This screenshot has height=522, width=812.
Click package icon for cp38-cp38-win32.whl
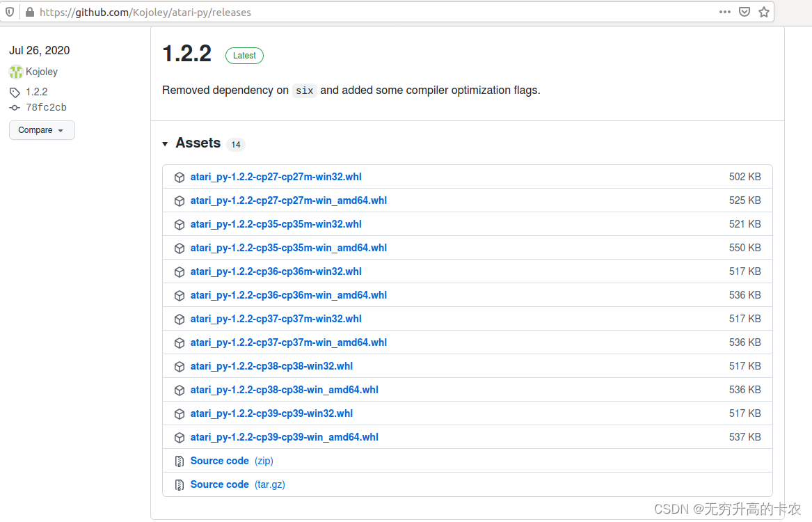point(180,367)
